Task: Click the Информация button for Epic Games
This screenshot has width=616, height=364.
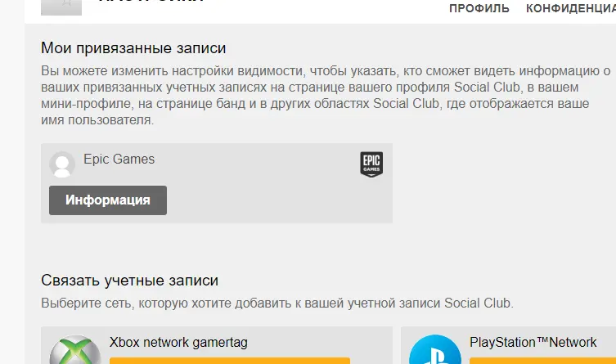Action: (x=108, y=200)
